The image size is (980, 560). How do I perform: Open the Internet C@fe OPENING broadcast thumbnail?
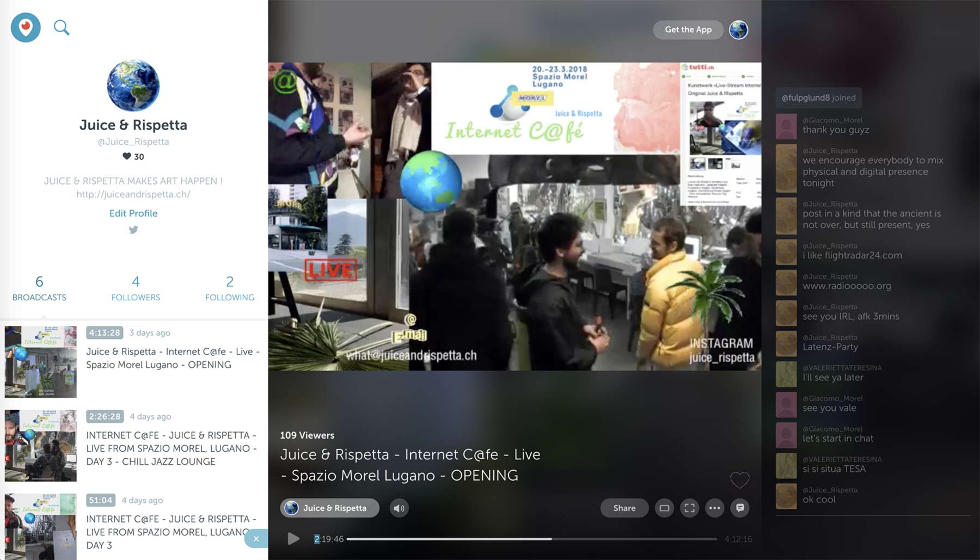[x=41, y=361]
